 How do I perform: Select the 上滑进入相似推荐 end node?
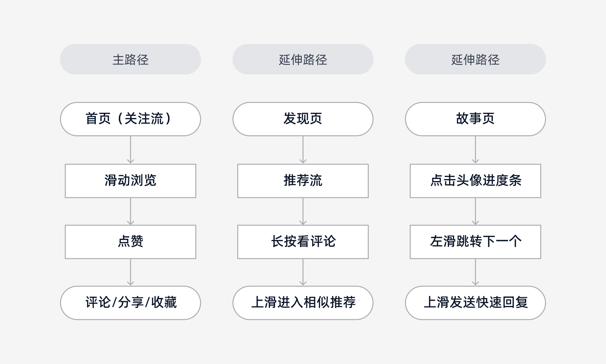(303, 303)
